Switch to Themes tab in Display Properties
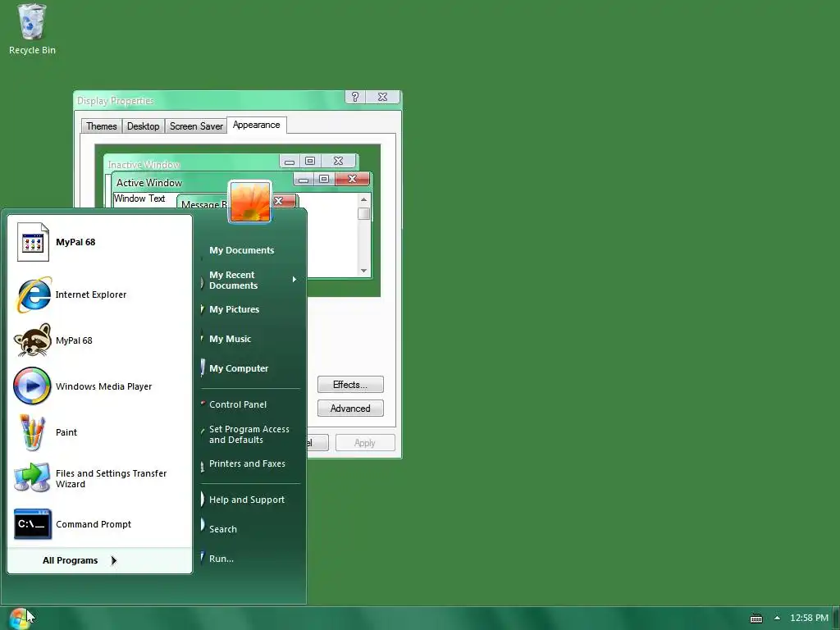 click(101, 126)
